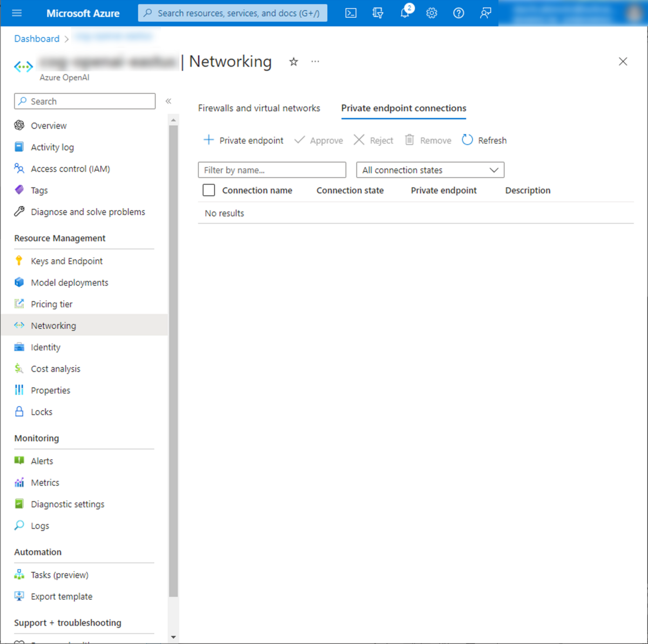Sort by Connection state column
The image size is (648, 644).
(350, 191)
